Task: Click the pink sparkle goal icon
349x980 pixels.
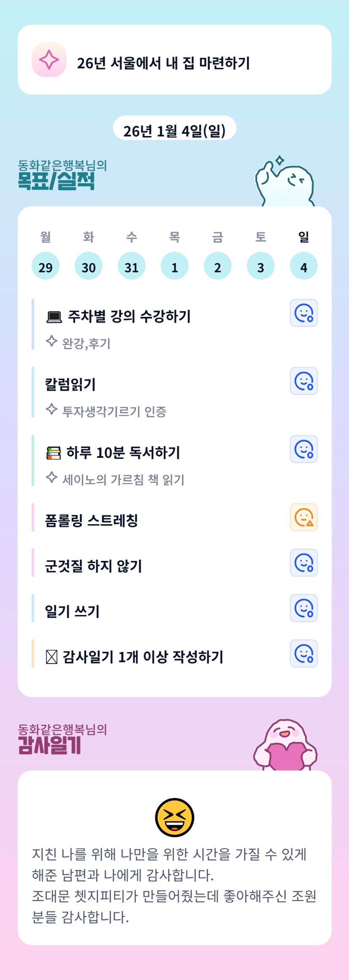Action: pyautogui.click(x=49, y=60)
